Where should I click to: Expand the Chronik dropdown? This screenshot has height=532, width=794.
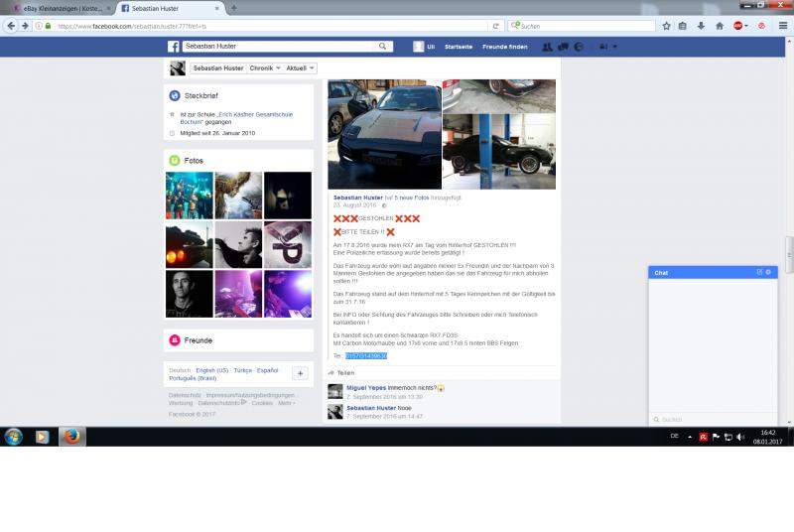(x=264, y=68)
